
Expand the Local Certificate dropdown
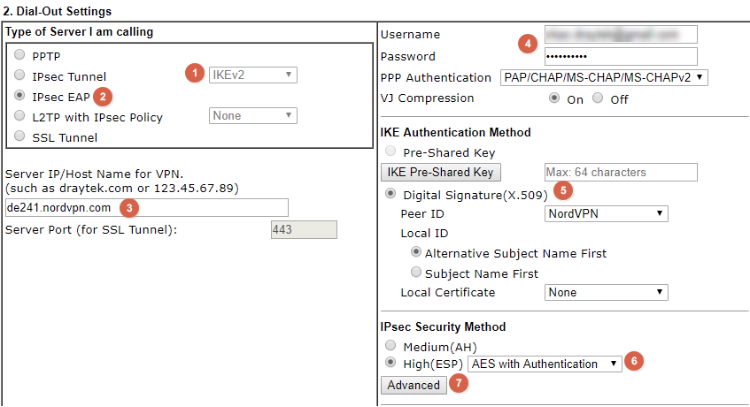point(606,292)
